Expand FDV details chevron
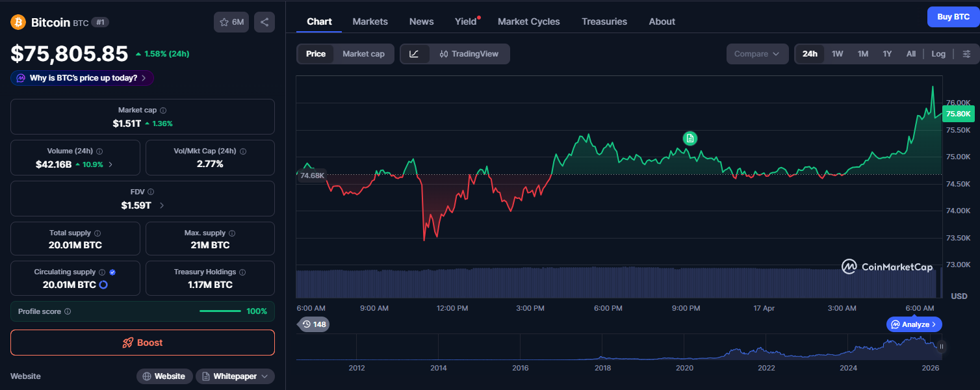This screenshot has height=390, width=980. (x=161, y=205)
